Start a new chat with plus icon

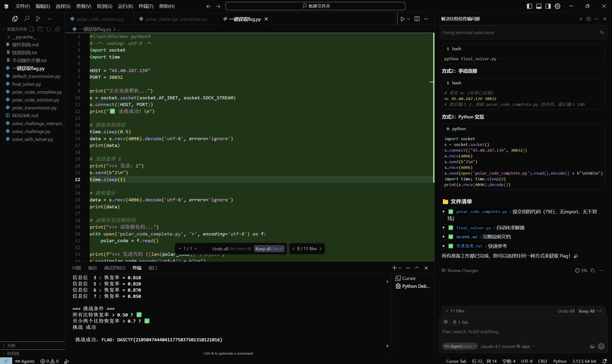[x=581, y=19]
